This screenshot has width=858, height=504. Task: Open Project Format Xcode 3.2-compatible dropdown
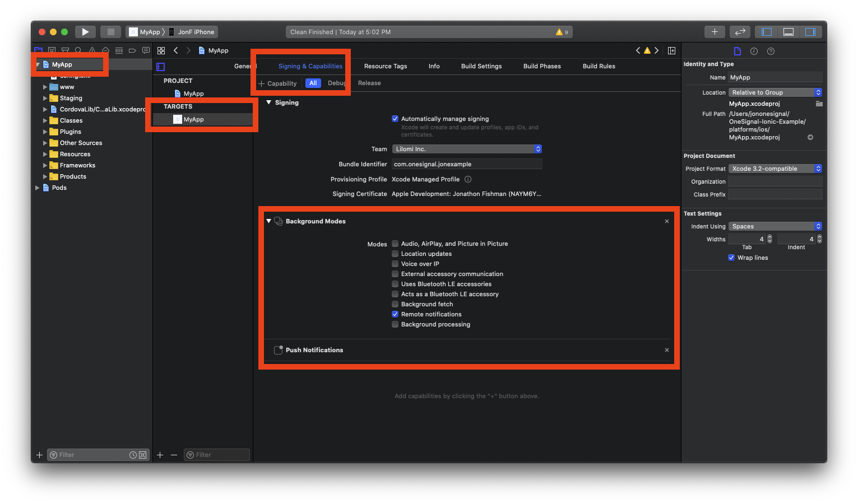tap(775, 169)
